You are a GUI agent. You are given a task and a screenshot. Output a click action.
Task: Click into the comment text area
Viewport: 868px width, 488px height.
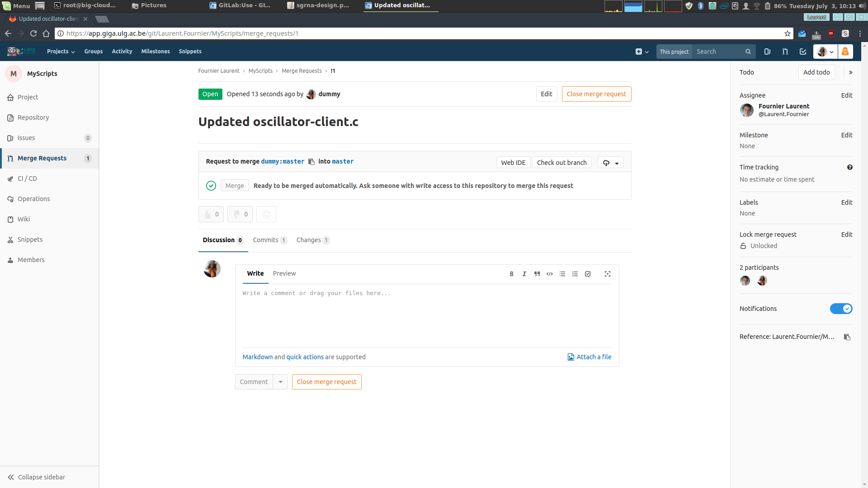tap(427, 316)
